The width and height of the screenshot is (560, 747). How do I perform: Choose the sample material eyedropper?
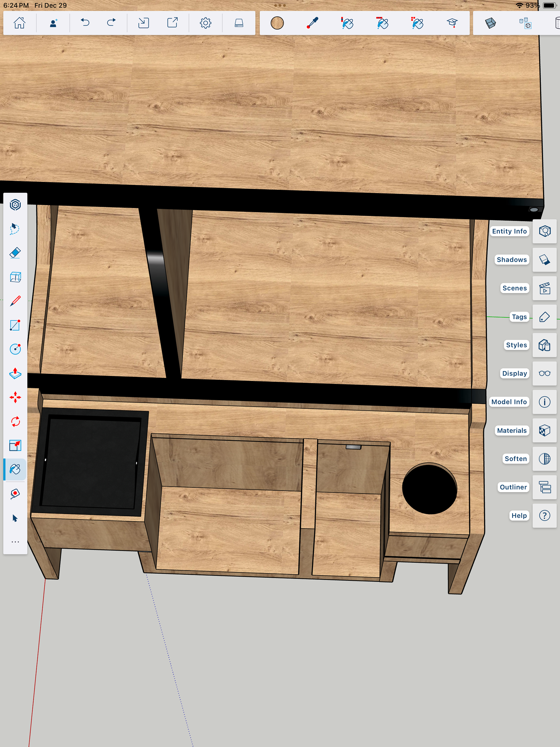pyautogui.click(x=312, y=23)
